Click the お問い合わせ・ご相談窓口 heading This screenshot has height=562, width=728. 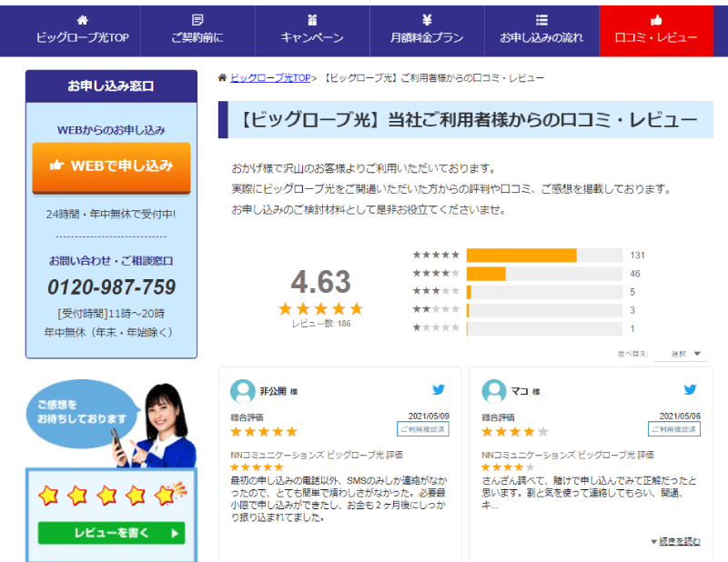pyautogui.click(x=111, y=261)
